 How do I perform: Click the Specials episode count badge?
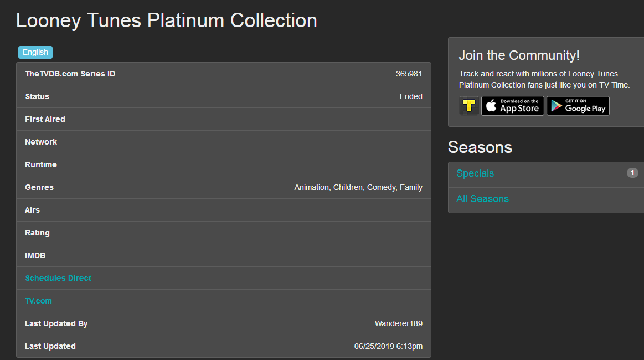point(632,173)
